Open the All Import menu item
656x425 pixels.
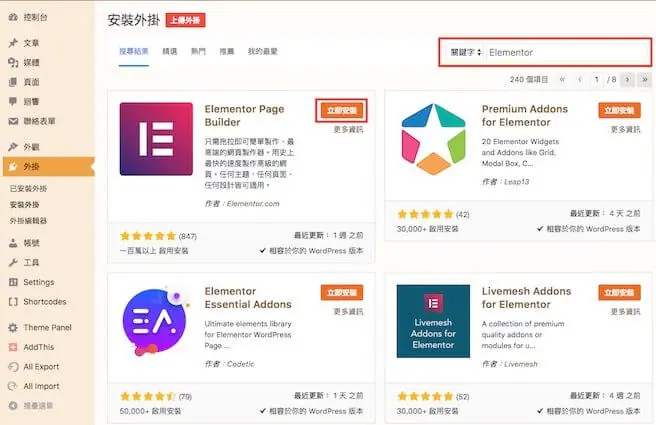coord(41,386)
